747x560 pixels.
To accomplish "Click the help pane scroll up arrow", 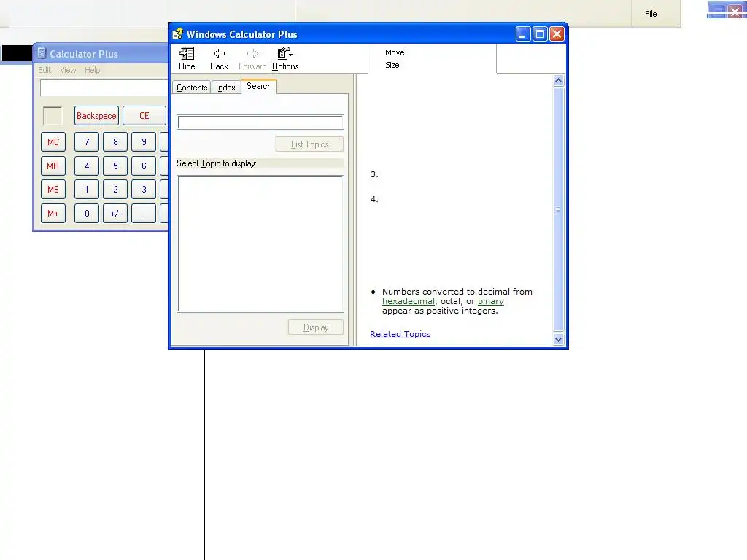I will [558, 80].
